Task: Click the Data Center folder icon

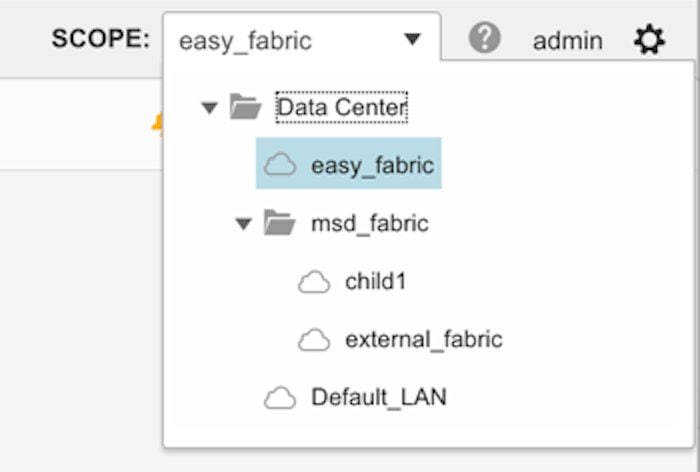Action: (245, 107)
